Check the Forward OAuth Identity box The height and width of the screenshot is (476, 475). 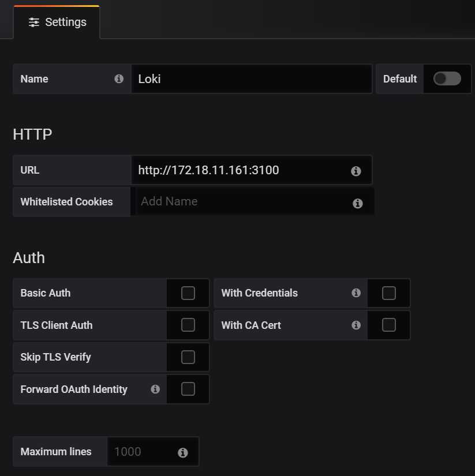[x=188, y=389]
